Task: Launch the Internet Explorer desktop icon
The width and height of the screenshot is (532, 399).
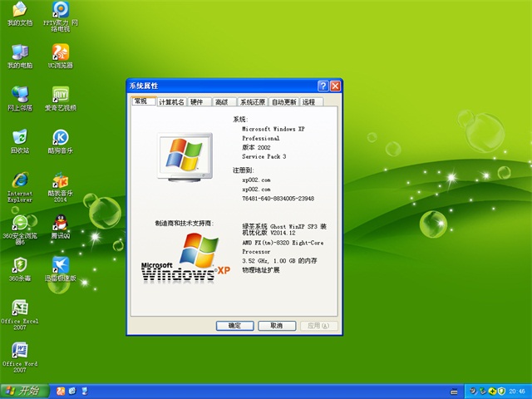Action: [19, 180]
